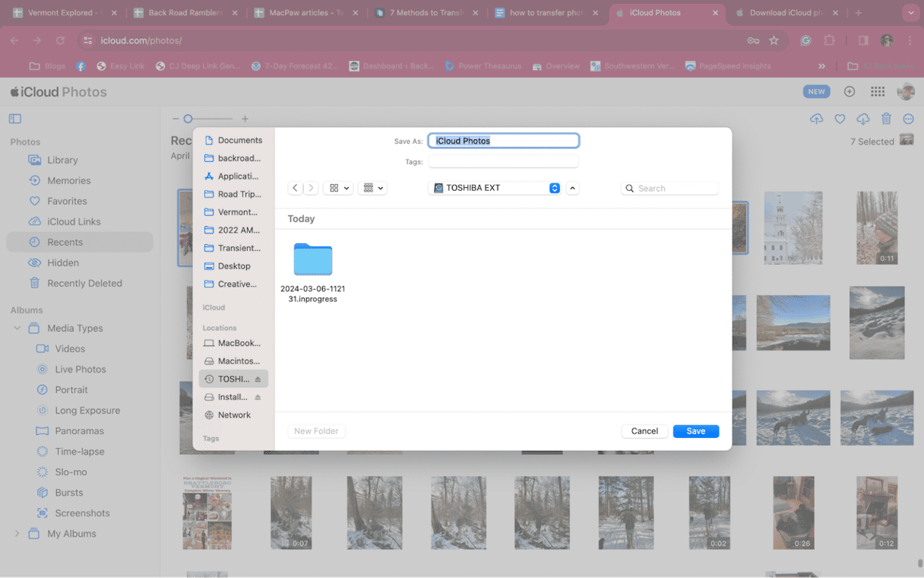Select Desktop in the dialog sidebar
The height and width of the screenshot is (578, 924).
point(233,266)
